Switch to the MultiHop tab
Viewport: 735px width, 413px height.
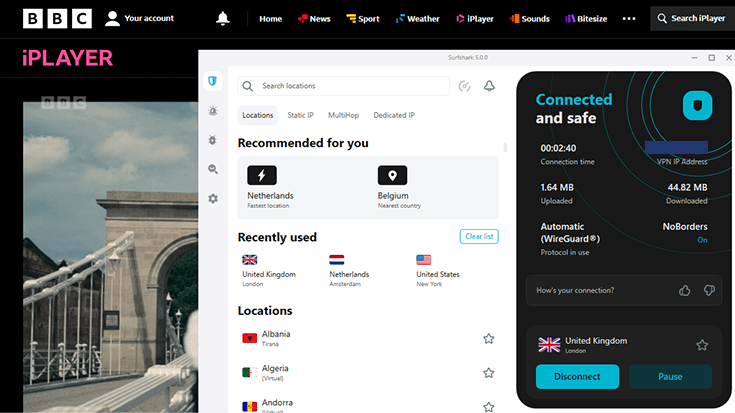click(343, 115)
